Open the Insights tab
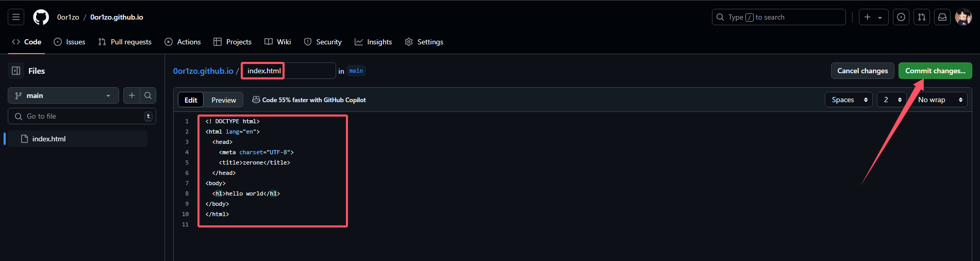The width and height of the screenshot is (980, 261). click(x=373, y=42)
